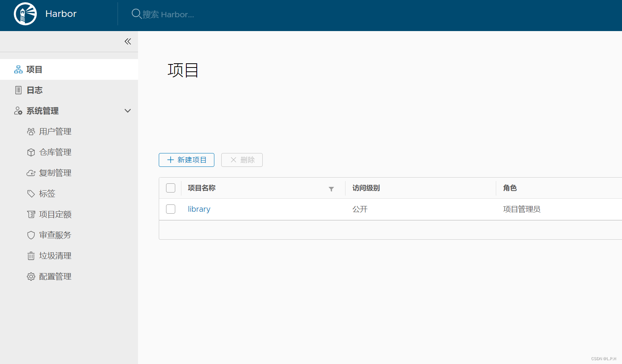Click the 审查服务 shield icon
The image size is (622, 364).
point(31,235)
